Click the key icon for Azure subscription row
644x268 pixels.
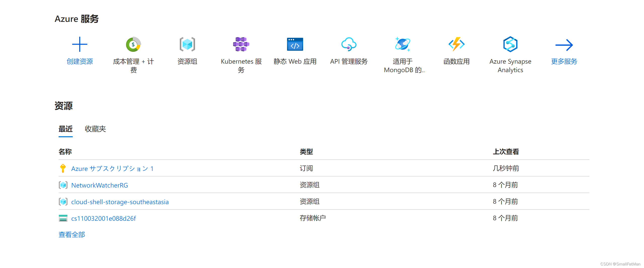coord(63,168)
